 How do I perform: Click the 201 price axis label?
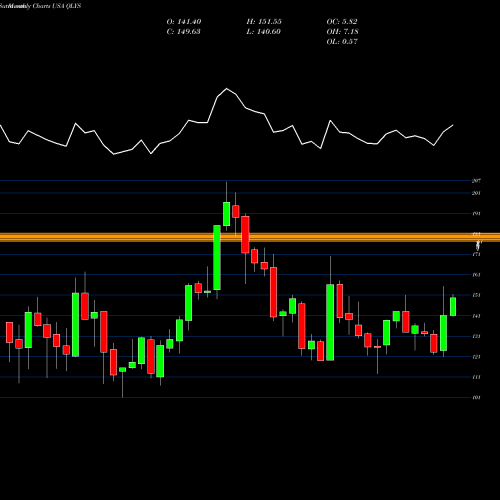[476, 193]
